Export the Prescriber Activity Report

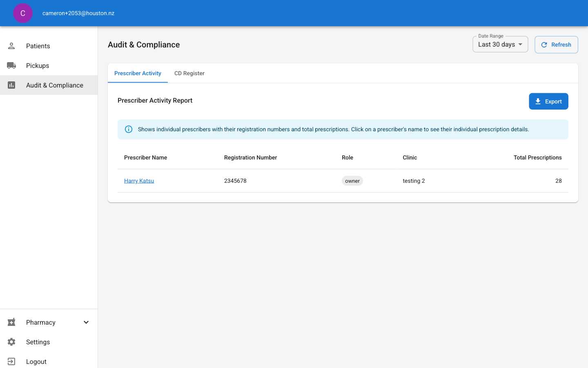click(x=548, y=101)
